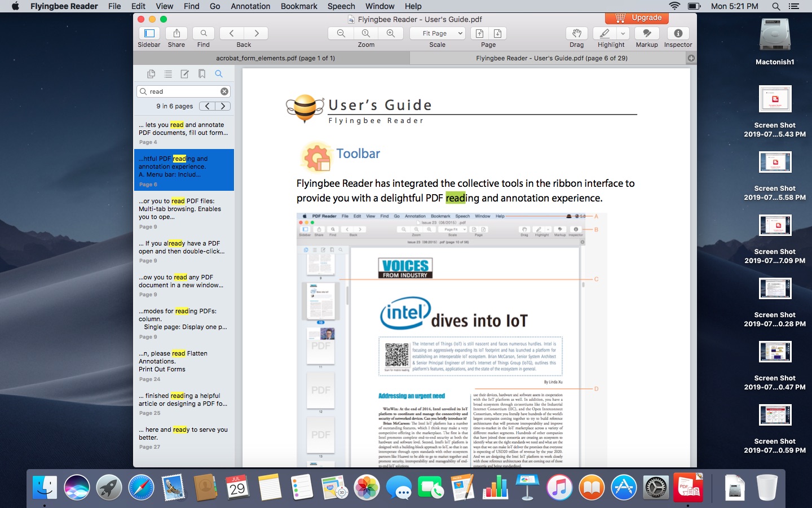Open result 'If you already have a PDF'

click(x=183, y=252)
